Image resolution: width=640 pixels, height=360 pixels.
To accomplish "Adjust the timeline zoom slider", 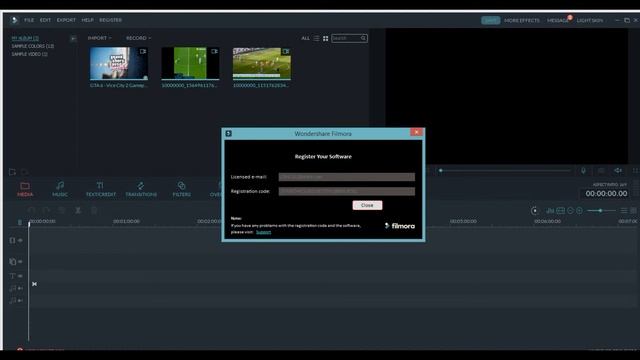I will (601, 211).
